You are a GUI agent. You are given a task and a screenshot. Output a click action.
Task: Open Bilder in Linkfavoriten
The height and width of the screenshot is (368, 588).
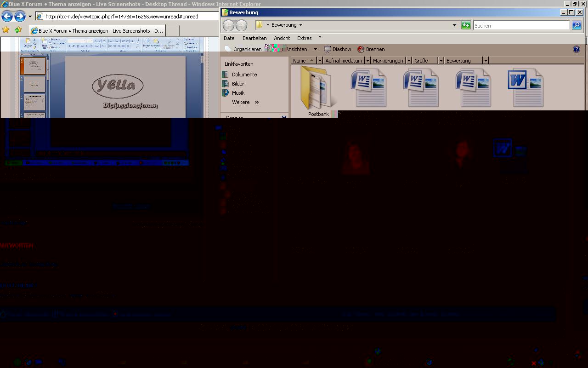click(237, 84)
